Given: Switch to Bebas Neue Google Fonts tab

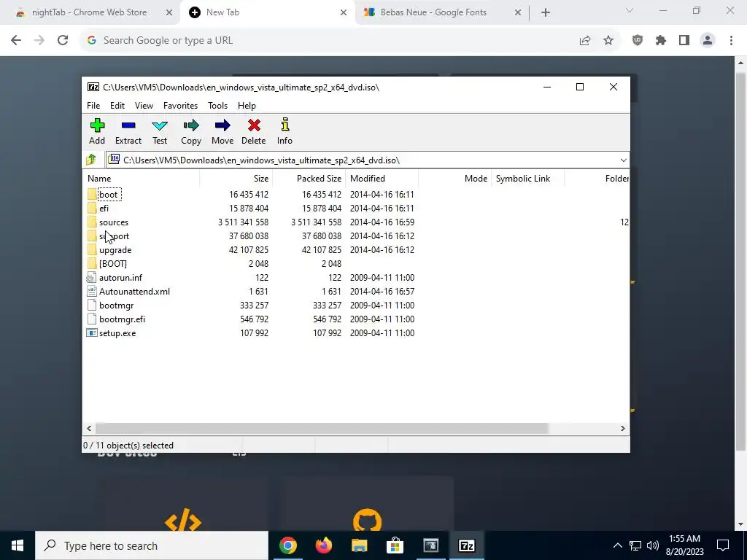Looking at the screenshot, I should (x=433, y=12).
